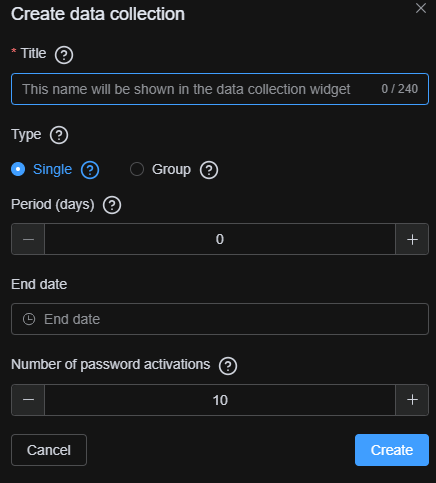Decrease number of password activations

(28, 400)
